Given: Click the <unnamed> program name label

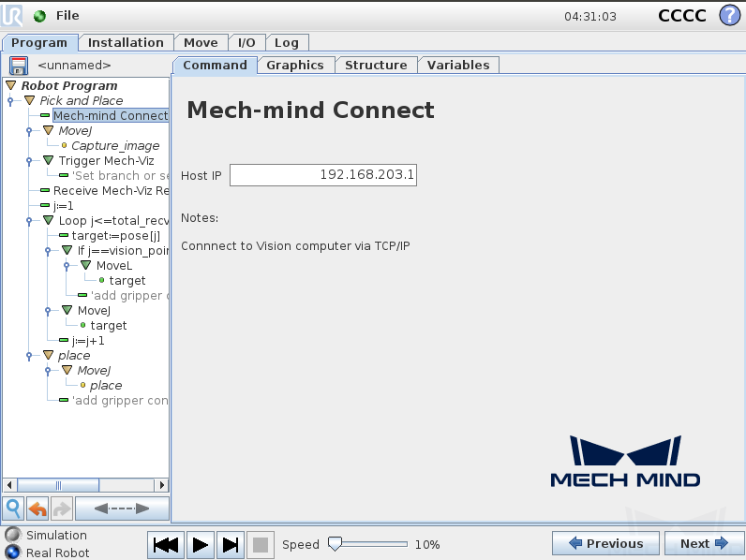Looking at the screenshot, I should point(74,66).
